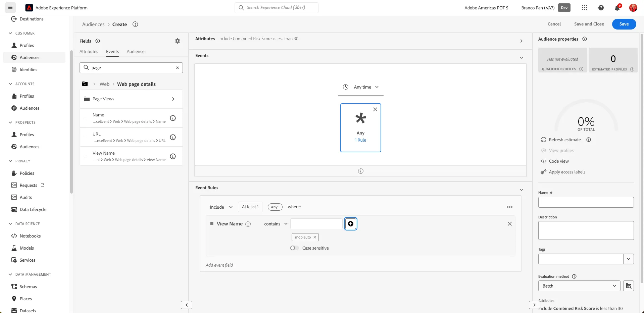Open the Tags dropdown arrow
644x313 pixels.
[629, 259]
